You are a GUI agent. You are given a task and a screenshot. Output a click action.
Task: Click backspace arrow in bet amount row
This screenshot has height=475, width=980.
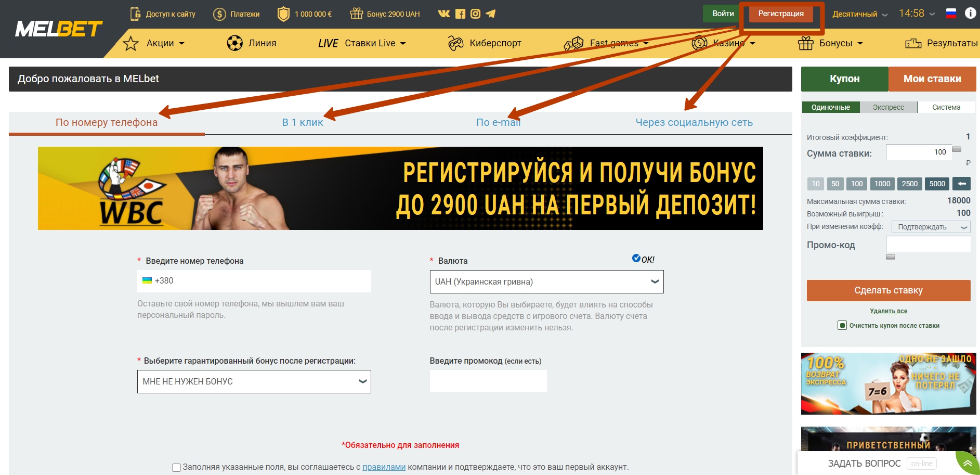point(962,184)
